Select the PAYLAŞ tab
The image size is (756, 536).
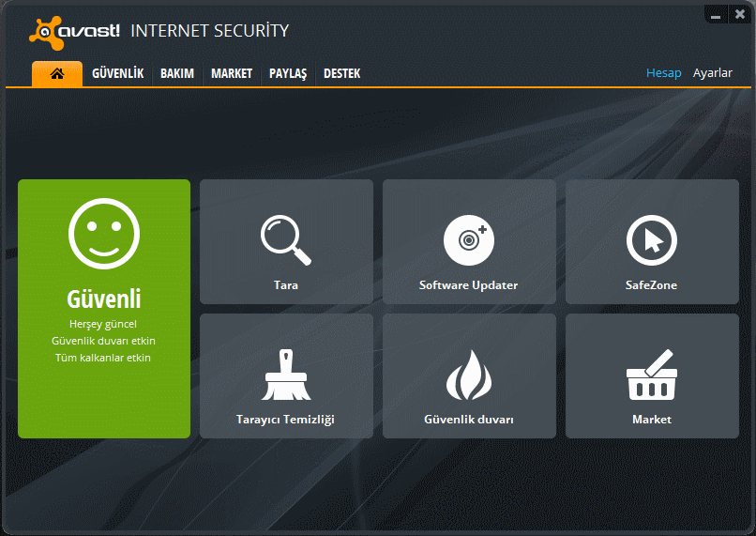coord(288,73)
